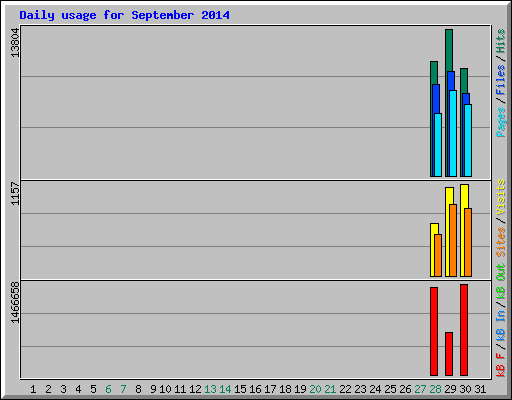Select the cyan Pages bar for day 28

tap(438, 145)
